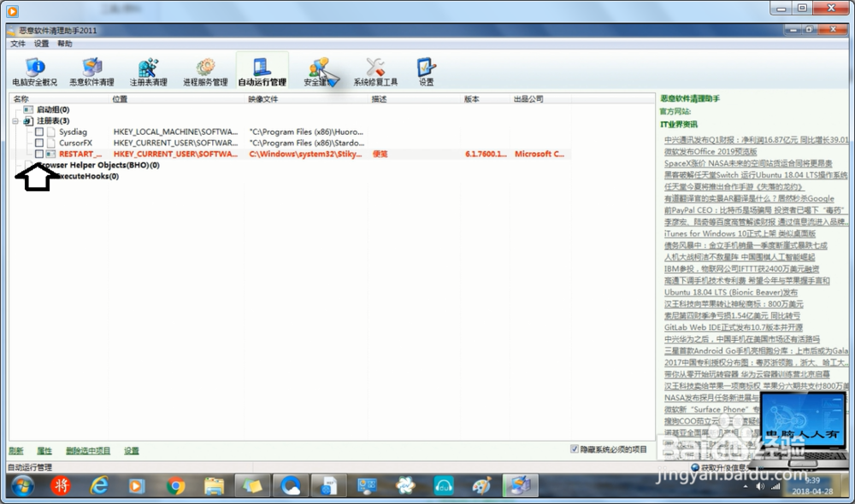The width and height of the screenshot is (855, 504).
Task: Open the 安全 security toolbar icon
Action: click(321, 72)
